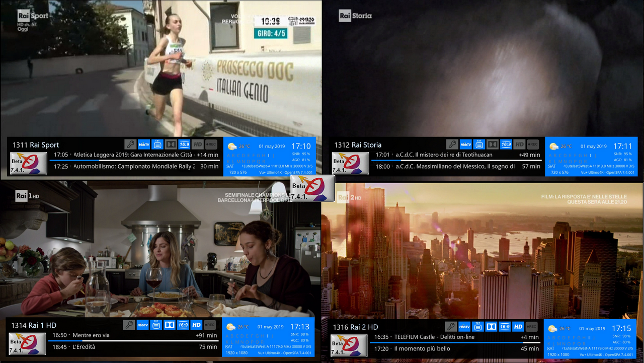Click the 17:15 clock in Rai 2 HD infobar

click(x=621, y=328)
